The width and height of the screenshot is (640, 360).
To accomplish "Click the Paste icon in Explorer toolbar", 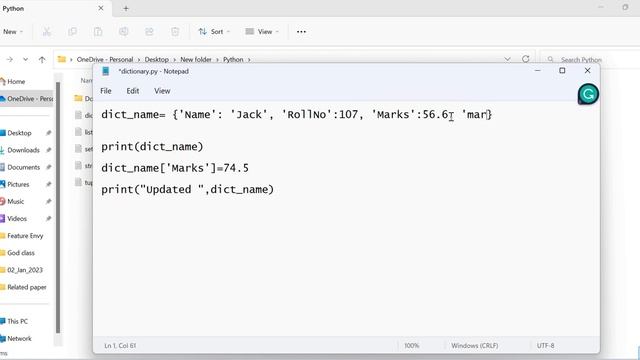I will click(x=98, y=31).
